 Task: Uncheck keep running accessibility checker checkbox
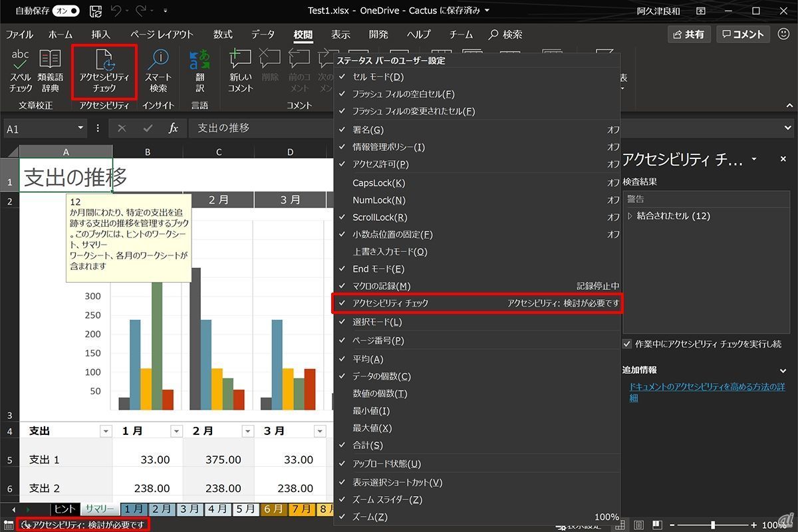pyautogui.click(x=627, y=344)
